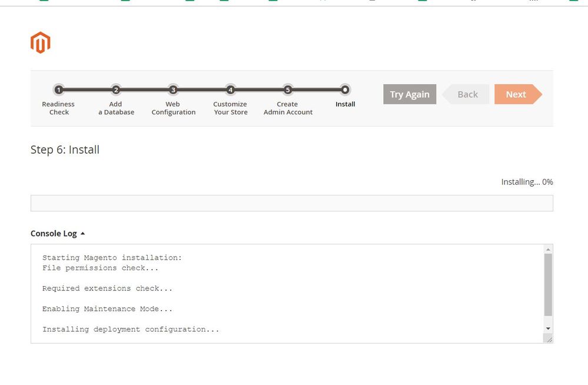Image resolution: width=588 pixels, height=385 pixels.
Task: Select step 3 circle in progress tracker
Action: click(173, 90)
